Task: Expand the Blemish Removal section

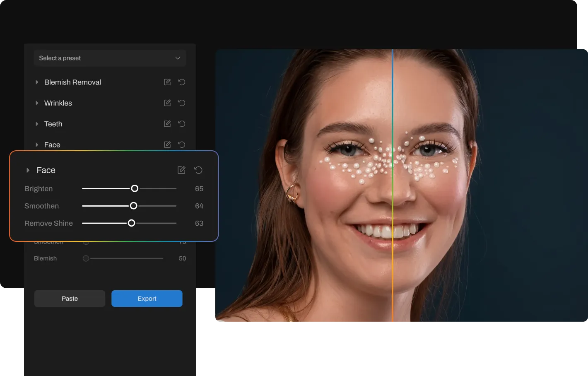Action: point(37,82)
